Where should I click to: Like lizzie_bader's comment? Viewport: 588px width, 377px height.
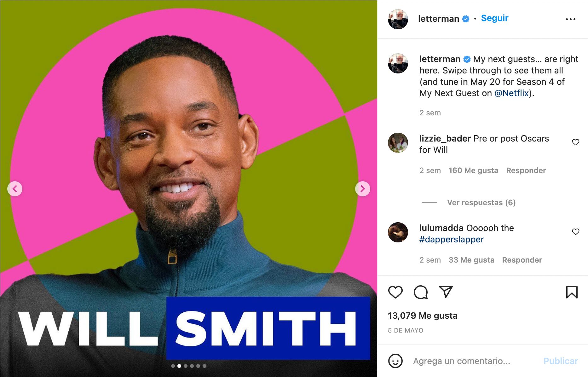coord(576,142)
